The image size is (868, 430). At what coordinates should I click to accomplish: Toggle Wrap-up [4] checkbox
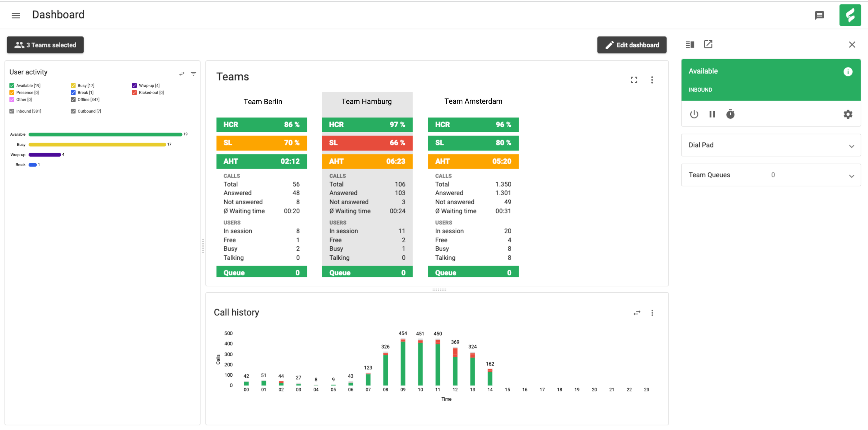[134, 86]
